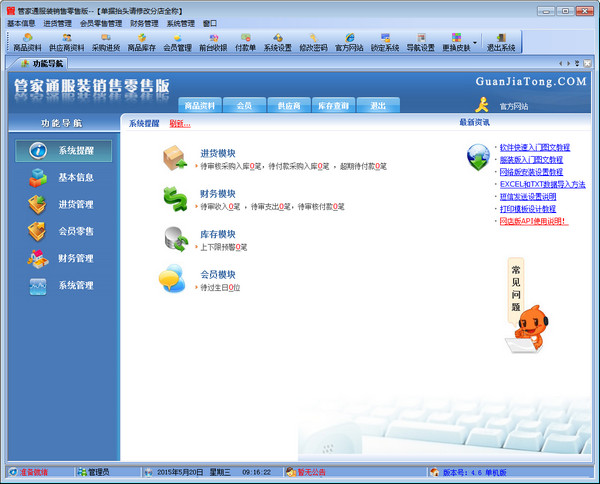
Task: Open the 进货管理 menu
Action: coord(57,22)
